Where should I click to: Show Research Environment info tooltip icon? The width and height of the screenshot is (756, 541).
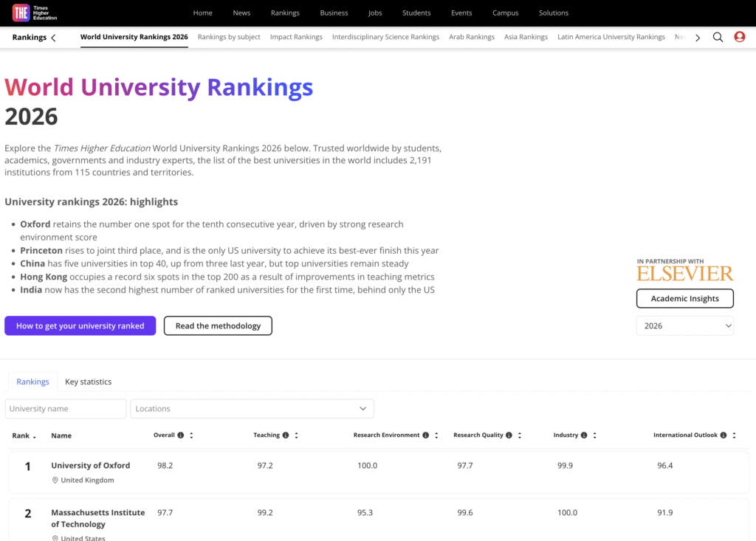[x=426, y=435]
